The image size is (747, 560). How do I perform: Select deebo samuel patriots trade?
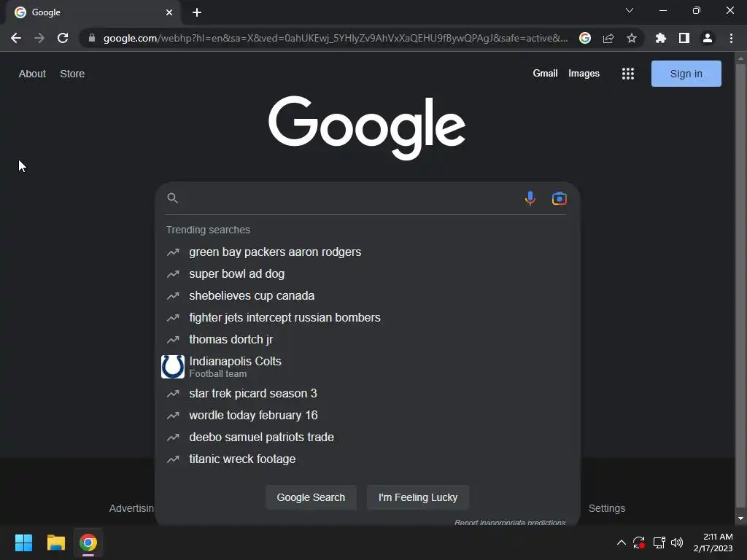[368, 437]
